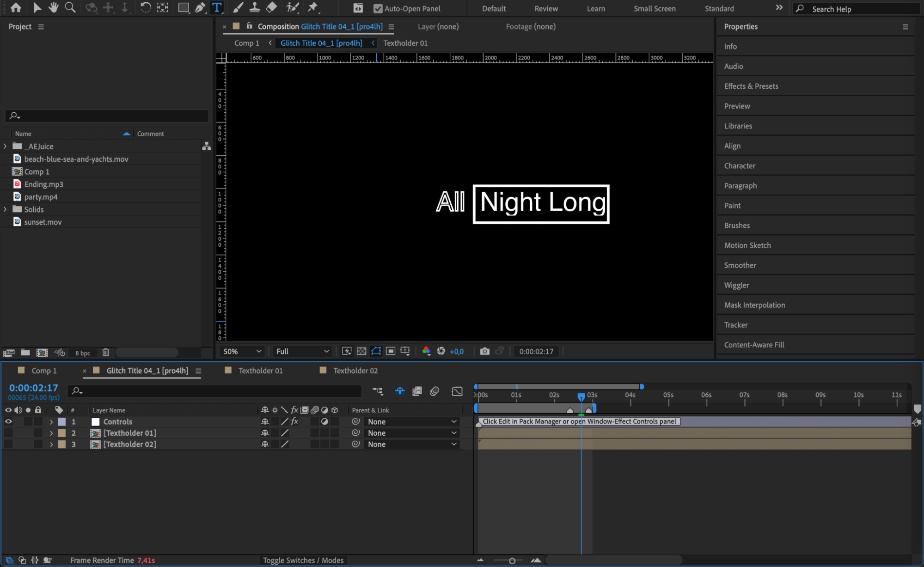Select the Hand tool
924x567 pixels.
[x=54, y=8]
